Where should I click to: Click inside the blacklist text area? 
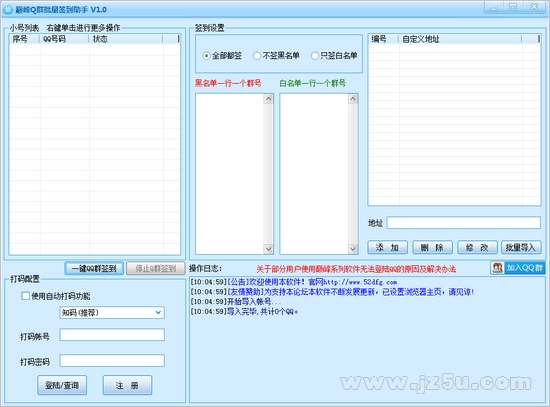(x=230, y=174)
